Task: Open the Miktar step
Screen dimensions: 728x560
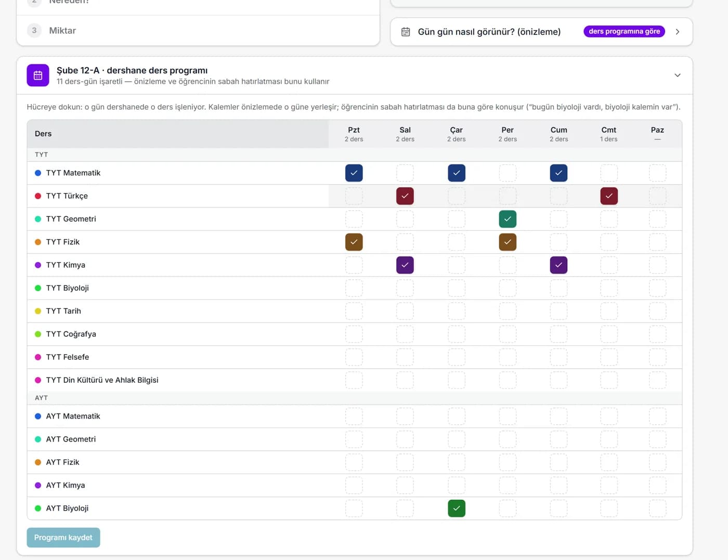Action: tap(198, 31)
